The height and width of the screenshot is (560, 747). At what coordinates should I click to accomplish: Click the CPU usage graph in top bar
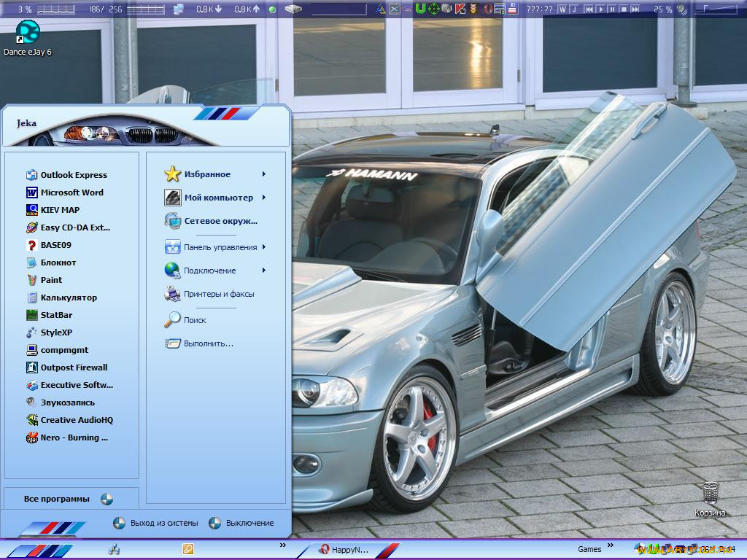pyautogui.click(x=55, y=9)
